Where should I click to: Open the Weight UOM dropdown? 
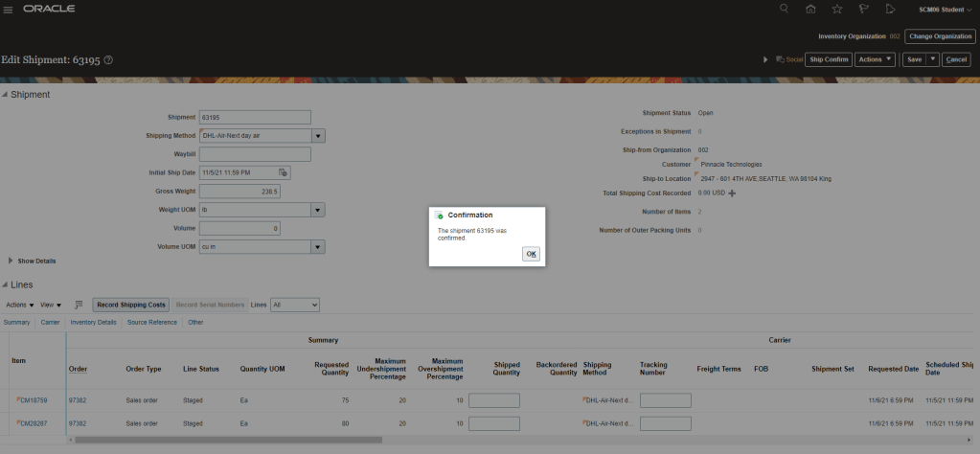click(318, 210)
